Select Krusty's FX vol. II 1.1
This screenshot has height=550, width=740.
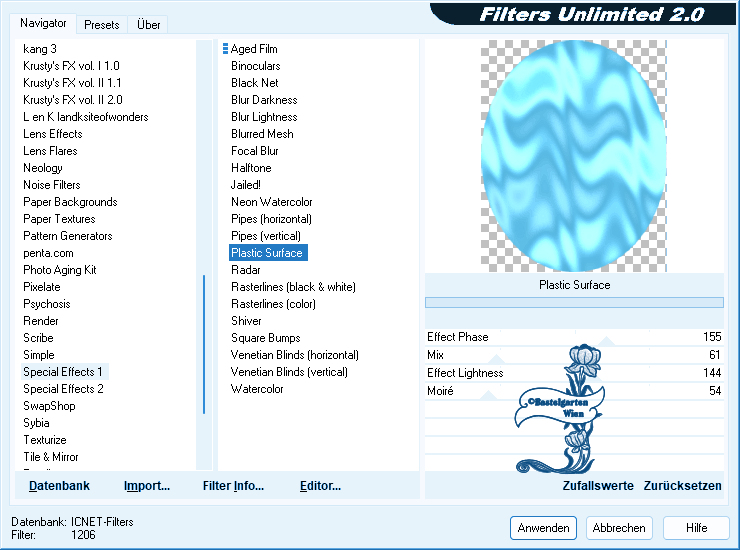[72, 83]
